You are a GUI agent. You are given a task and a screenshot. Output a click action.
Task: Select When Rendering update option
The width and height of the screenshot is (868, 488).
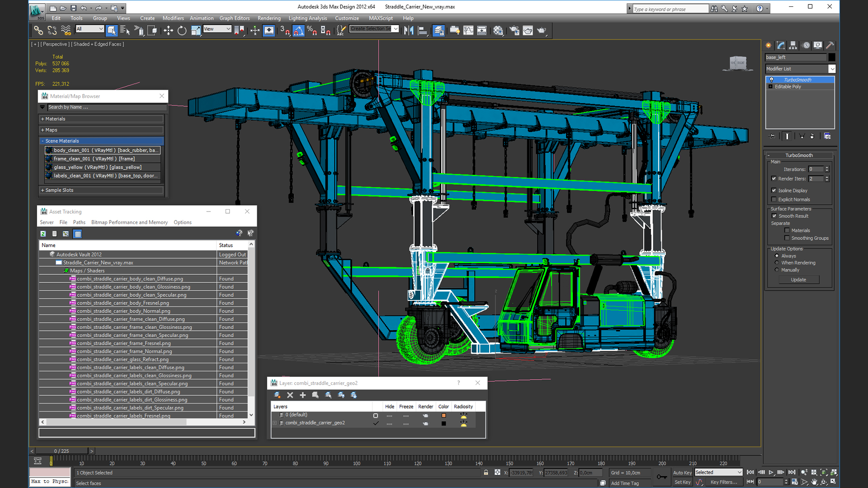777,263
